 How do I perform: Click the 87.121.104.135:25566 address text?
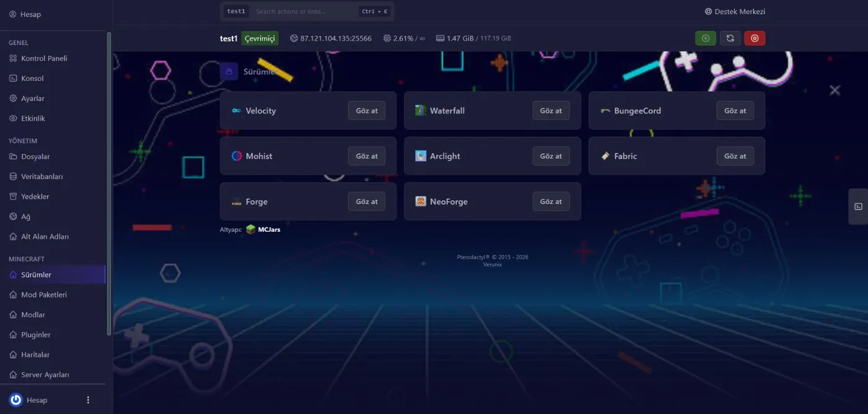point(336,38)
